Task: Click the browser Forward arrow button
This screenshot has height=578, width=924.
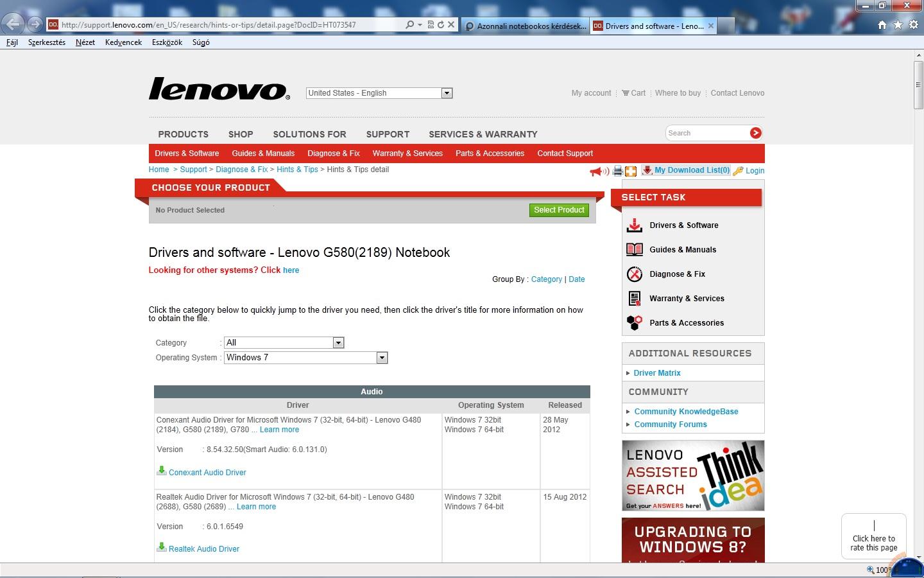Action: (35, 24)
